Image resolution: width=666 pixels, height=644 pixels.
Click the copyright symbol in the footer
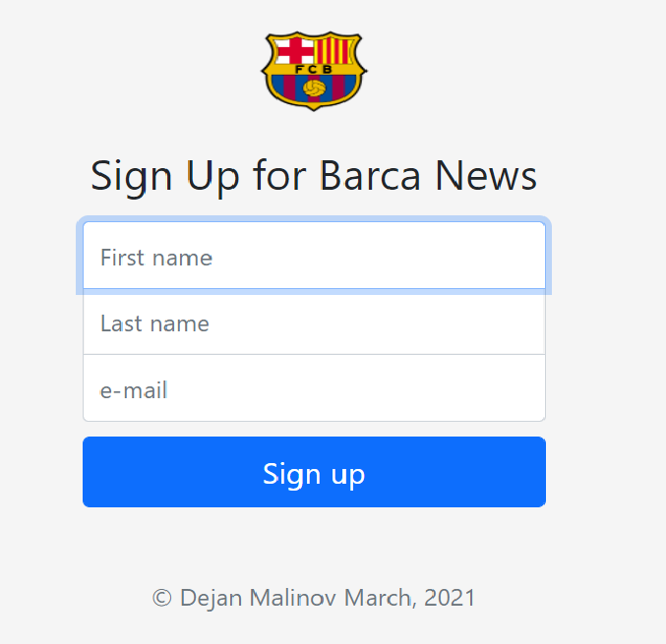tap(162, 598)
